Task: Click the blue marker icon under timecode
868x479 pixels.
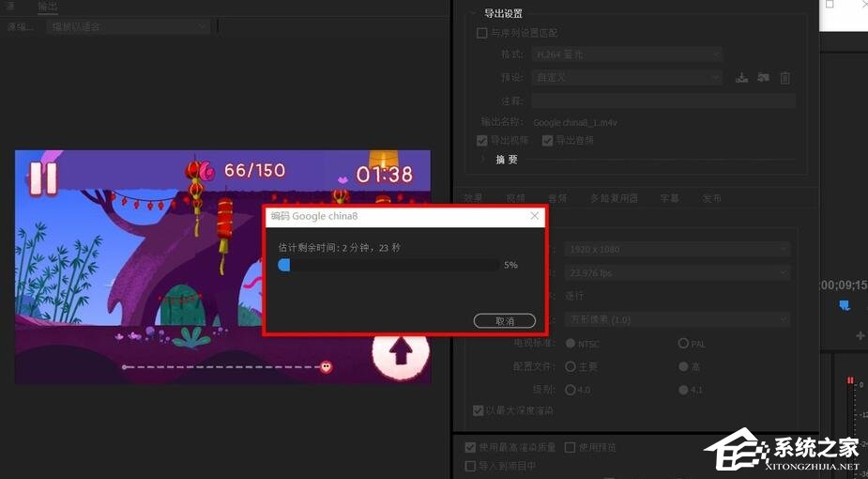Action: click(845, 305)
